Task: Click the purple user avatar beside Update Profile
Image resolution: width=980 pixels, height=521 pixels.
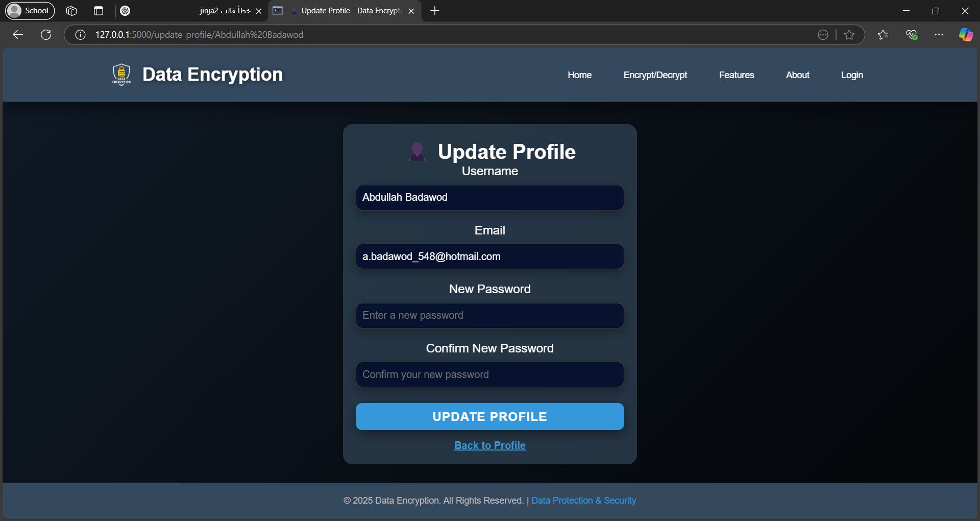Action: [x=418, y=152]
